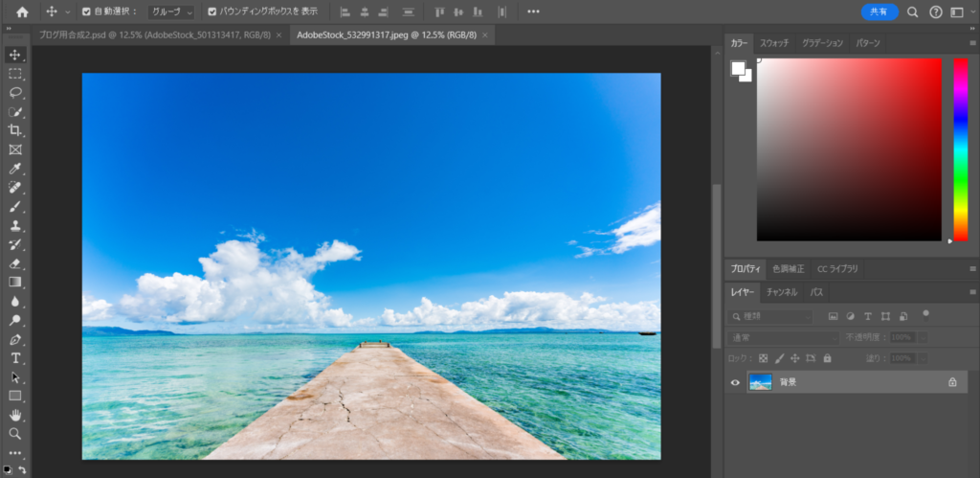Toggle バウンディングボックスを表示 checkbox
Viewport: 980px width, 478px height.
pos(212,11)
